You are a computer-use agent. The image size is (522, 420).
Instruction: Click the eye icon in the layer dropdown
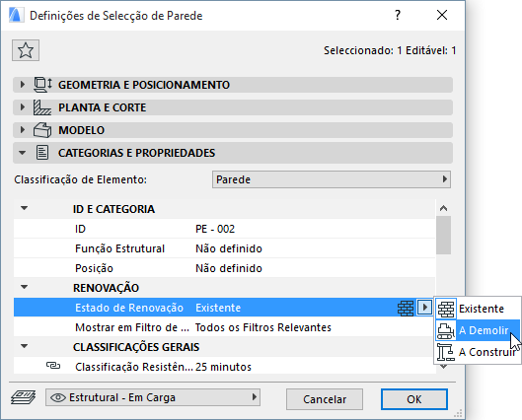tap(58, 397)
